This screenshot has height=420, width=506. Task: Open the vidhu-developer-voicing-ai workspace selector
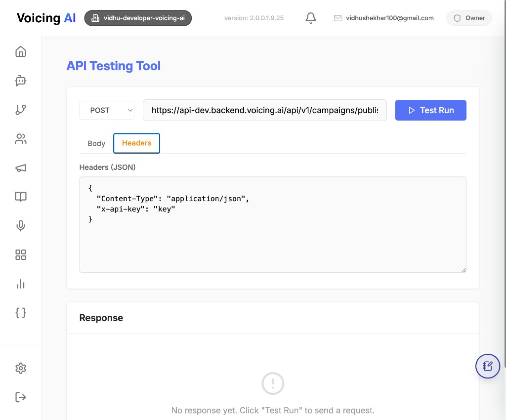138,18
